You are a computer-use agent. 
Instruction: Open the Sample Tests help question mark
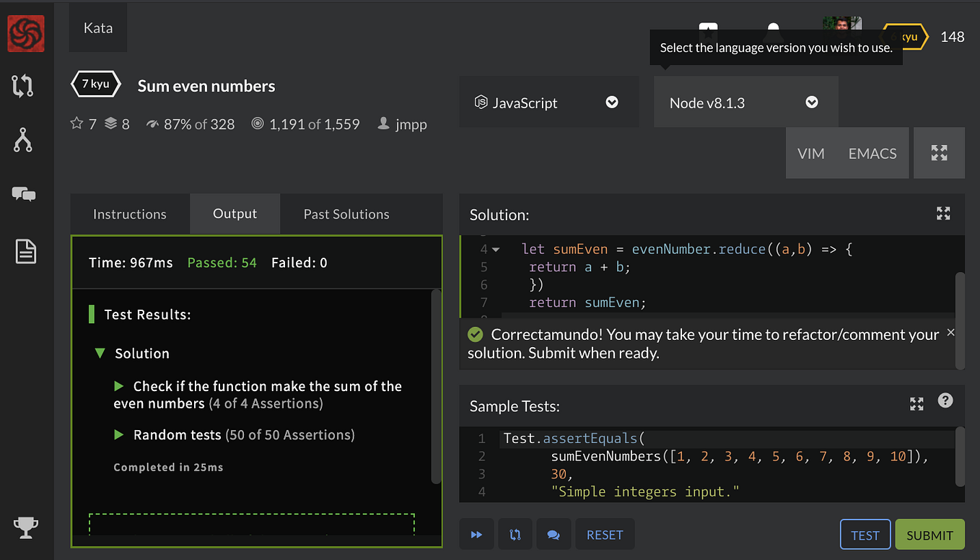tap(945, 400)
